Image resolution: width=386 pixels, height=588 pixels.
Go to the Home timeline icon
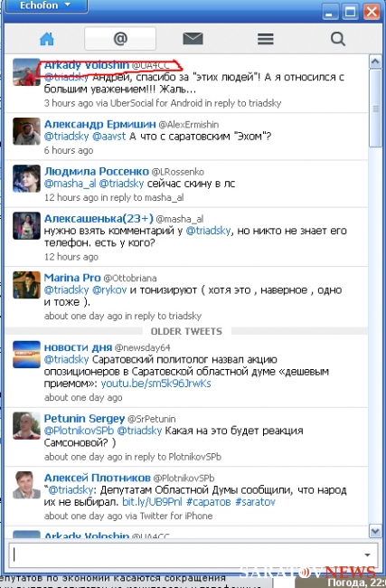[x=47, y=39]
